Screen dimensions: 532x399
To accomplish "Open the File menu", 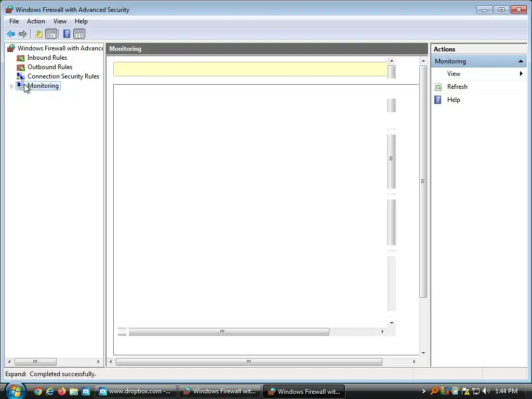I will pyautogui.click(x=14, y=21).
